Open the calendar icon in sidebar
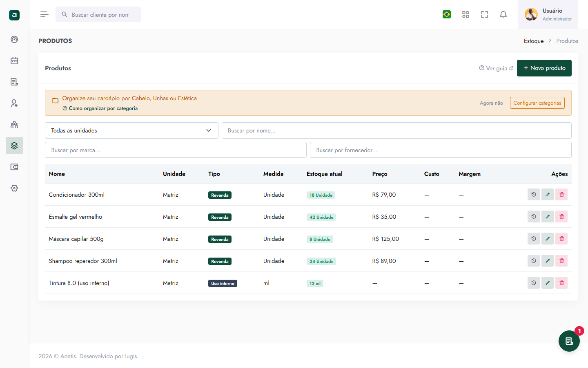Image resolution: width=588 pixels, height=368 pixels. (x=14, y=61)
